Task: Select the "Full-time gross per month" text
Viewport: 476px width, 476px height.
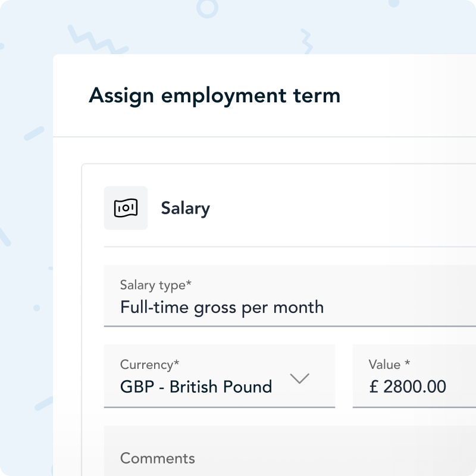Action: [222, 308]
